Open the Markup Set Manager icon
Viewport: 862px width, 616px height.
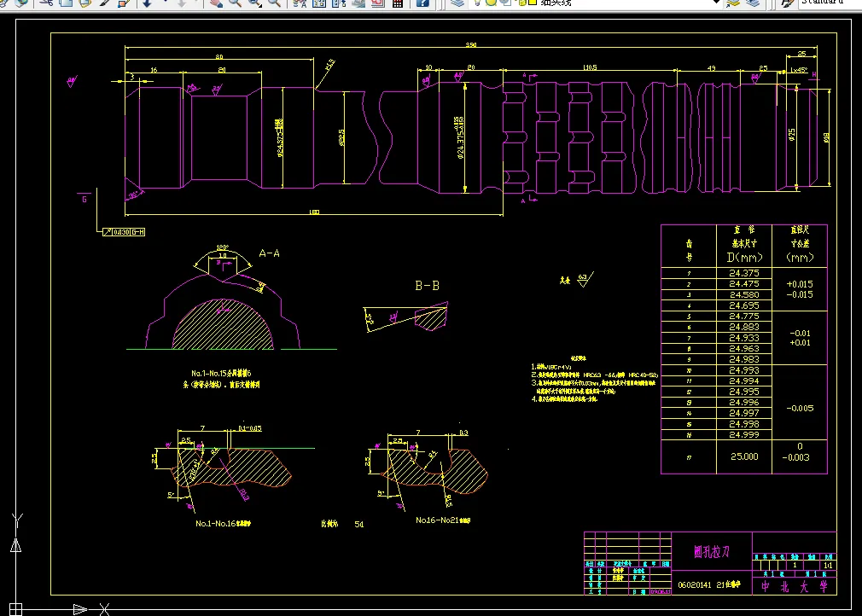(378, 3)
